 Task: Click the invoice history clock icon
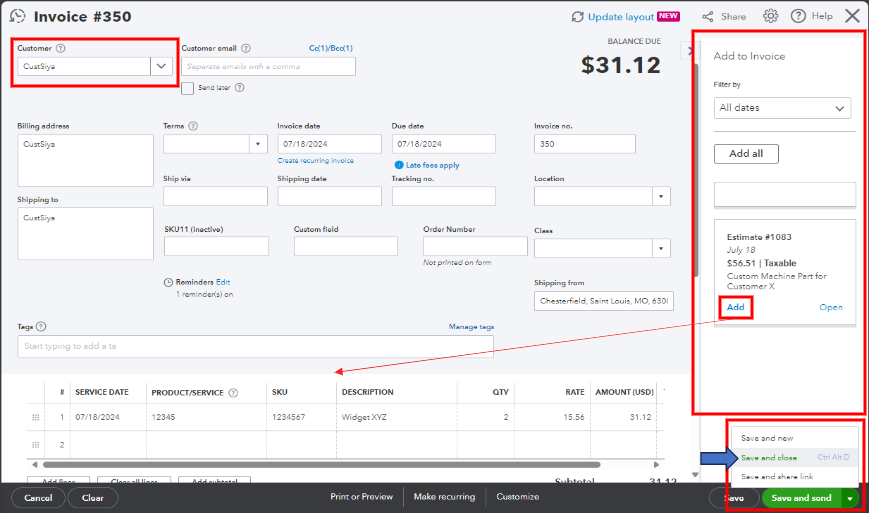point(18,16)
